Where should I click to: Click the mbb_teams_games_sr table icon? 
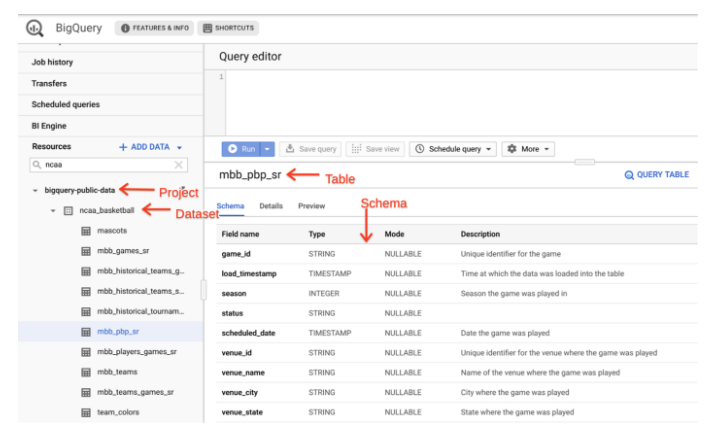(x=86, y=392)
